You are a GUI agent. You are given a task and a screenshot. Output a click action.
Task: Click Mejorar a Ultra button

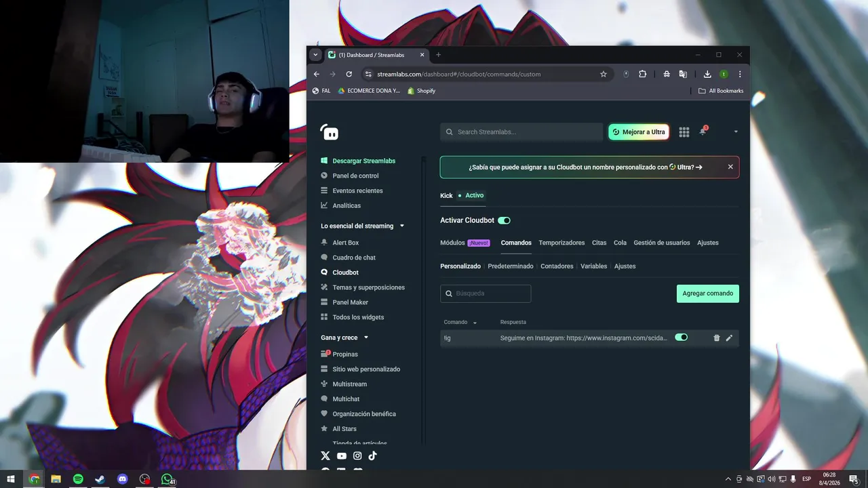coord(639,132)
